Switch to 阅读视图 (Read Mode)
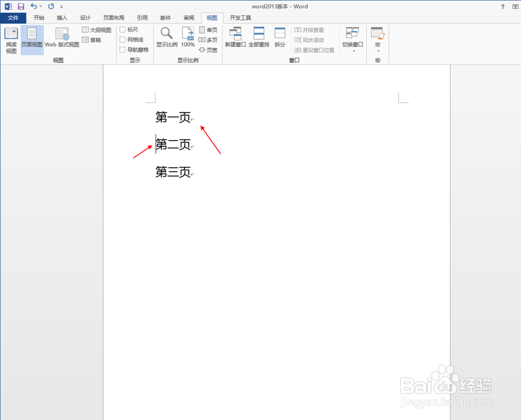Viewport: 521px width, 420px height. [x=10, y=37]
